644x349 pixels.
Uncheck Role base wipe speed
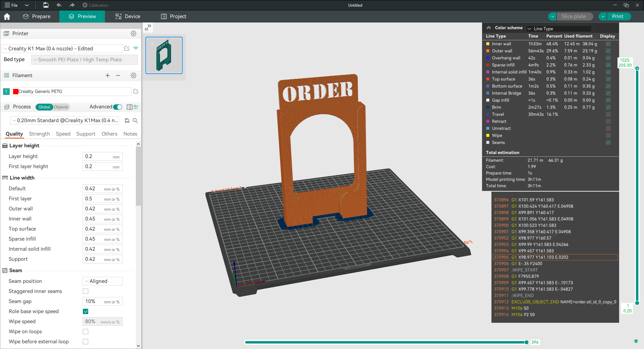coord(86,311)
